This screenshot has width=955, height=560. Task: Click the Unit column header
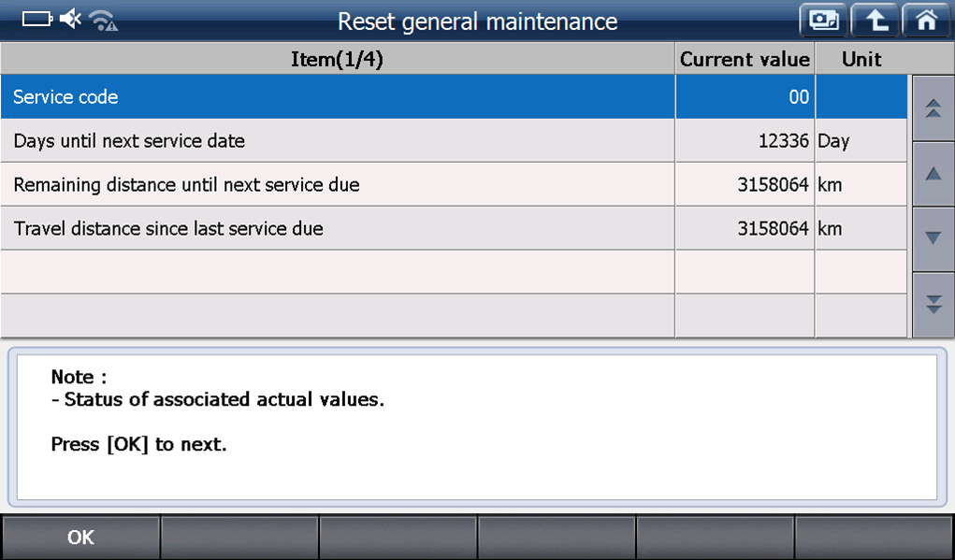pos(861,60)
